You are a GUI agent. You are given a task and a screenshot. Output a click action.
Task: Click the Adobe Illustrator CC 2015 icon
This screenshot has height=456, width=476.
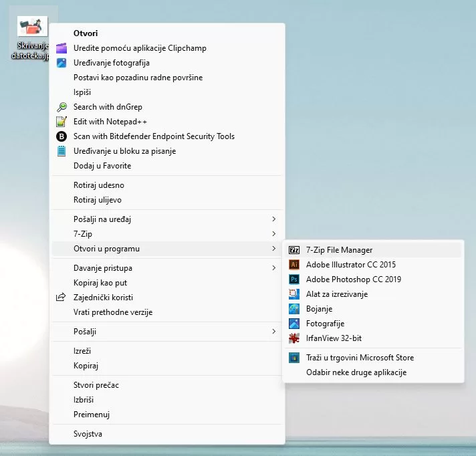click(294, 265)
